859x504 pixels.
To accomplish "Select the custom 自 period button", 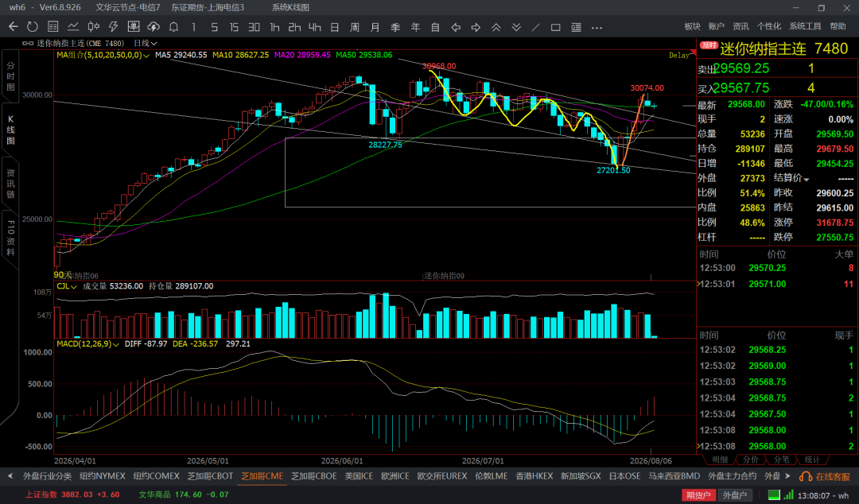I will tap(435, 27).
